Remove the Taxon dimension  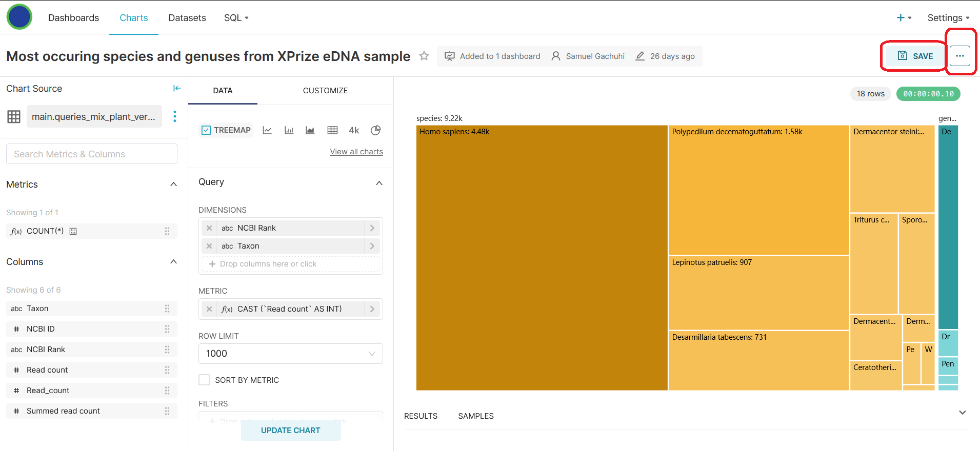(x=209, y=246)
